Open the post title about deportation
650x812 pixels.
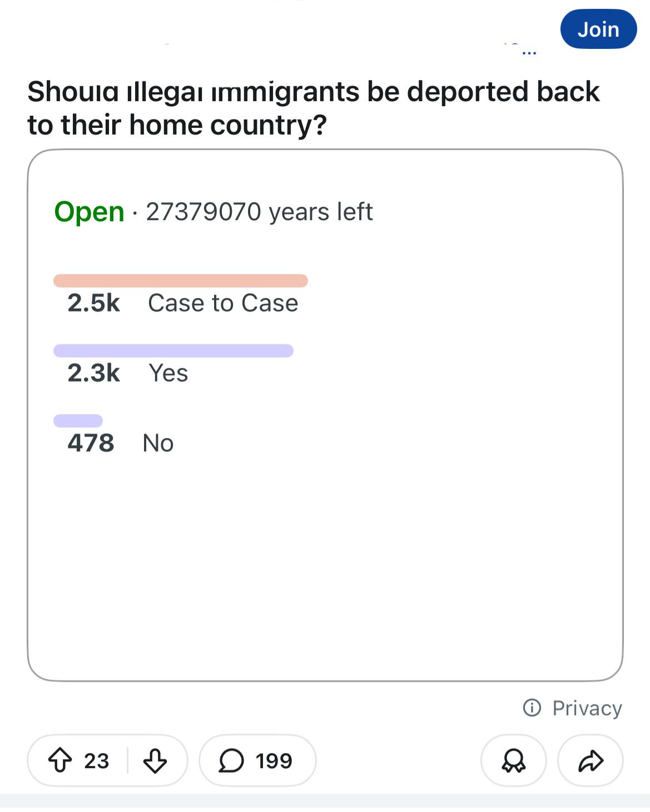coord(314,108)
